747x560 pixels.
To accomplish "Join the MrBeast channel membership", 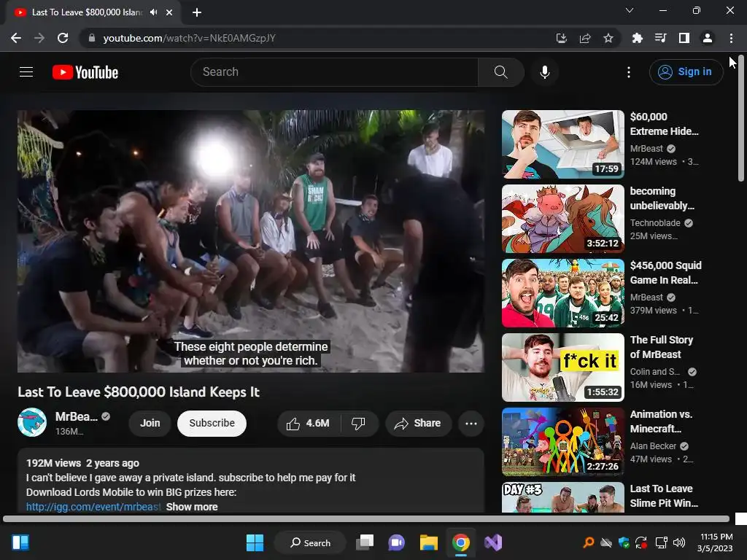I will click(x=150, y=424).
